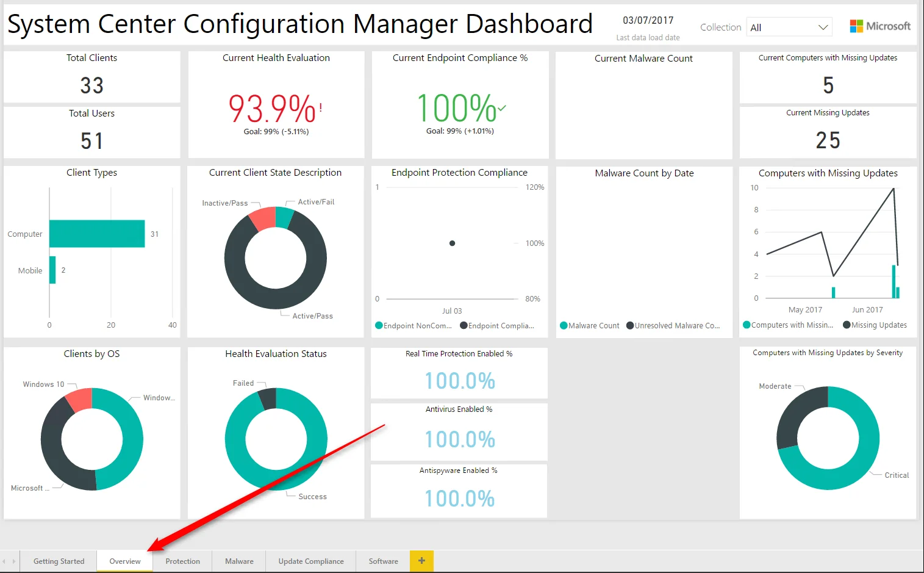The width and height of the screenshot is (924, 573).
Task: Select the Update Compliance tab
Action: (310, 560)
